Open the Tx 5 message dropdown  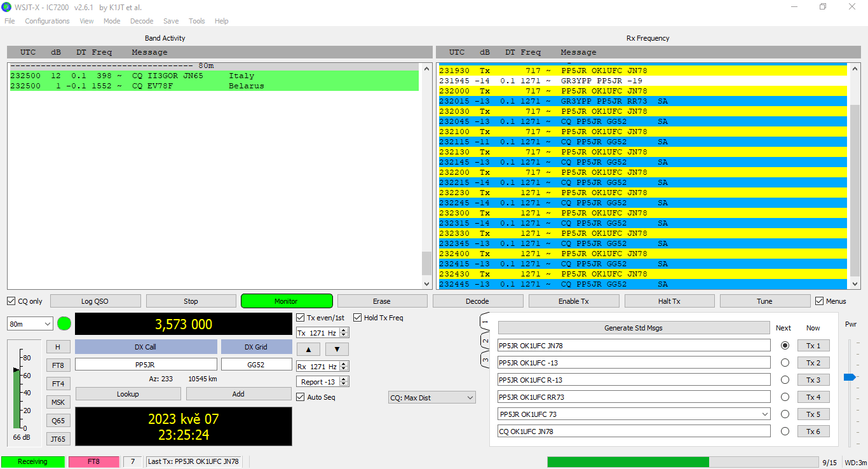764,414
